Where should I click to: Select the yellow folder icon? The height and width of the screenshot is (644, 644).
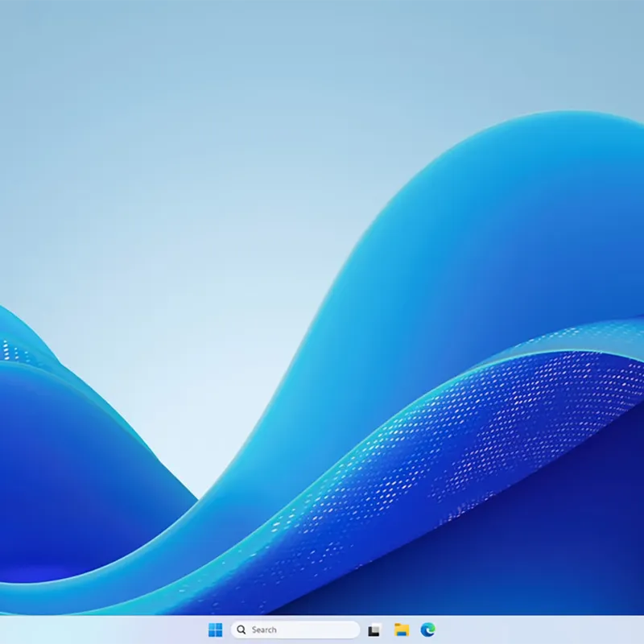coord(402,630)
